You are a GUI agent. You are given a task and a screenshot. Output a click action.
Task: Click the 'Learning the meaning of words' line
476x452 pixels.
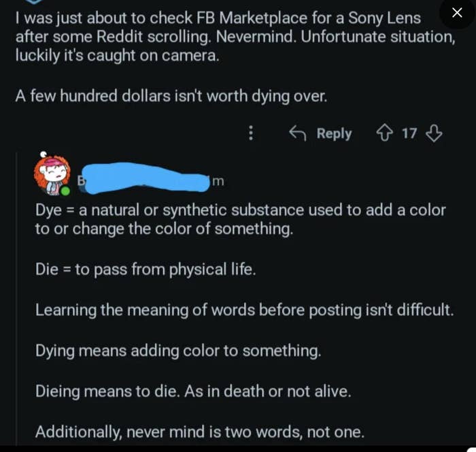[244, 310]
